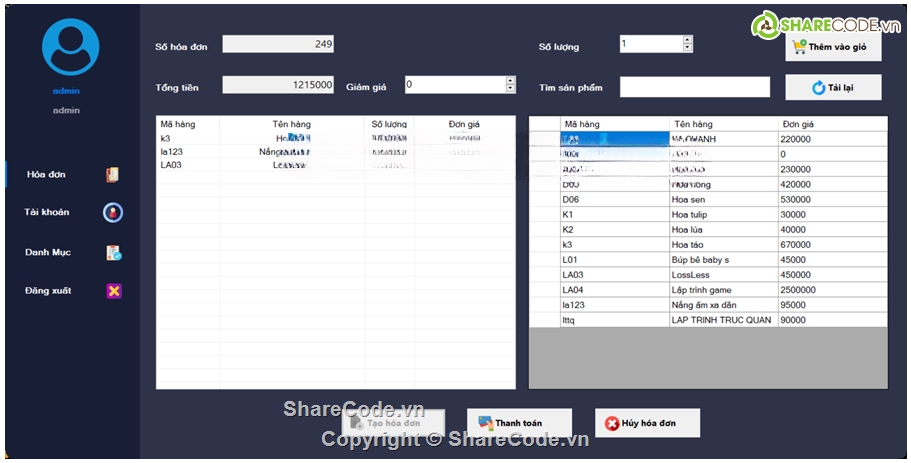Click the Thanh toán payment button
Viewport: 911px width, 463px height.
pos(519,423)
